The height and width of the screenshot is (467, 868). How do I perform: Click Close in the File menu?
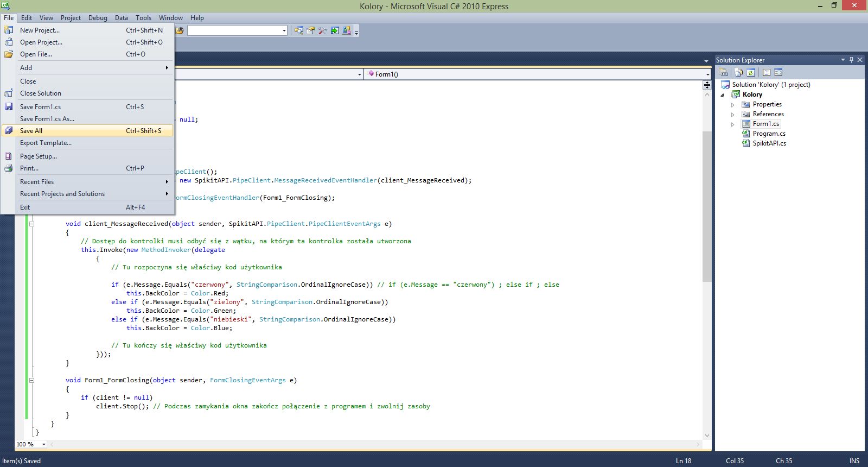tap(87, 81)
